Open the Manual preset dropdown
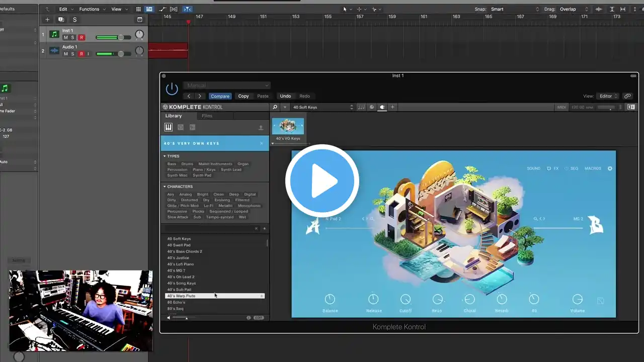This screenshot has height=362, width=644. (x=227, y=85)
